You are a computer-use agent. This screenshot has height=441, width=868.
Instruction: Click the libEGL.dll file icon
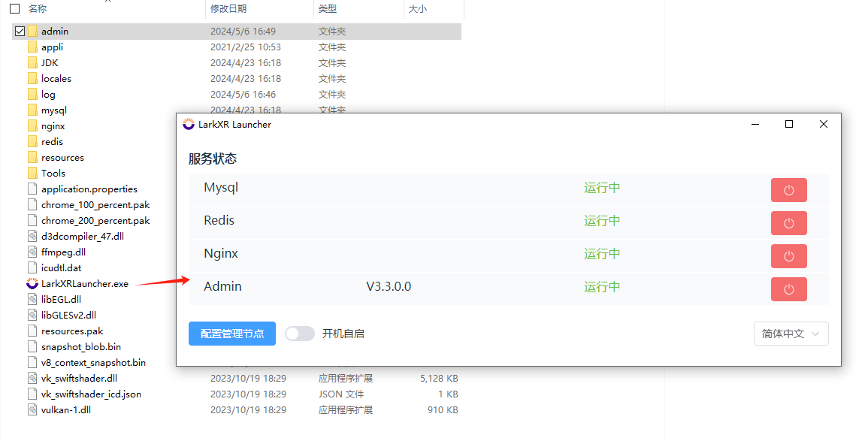[x=32, y=299]
